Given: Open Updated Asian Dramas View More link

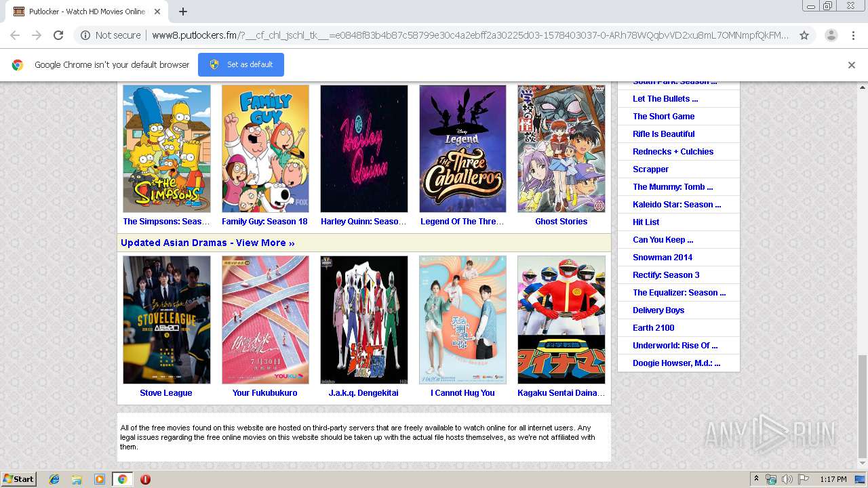Looking at the screenshot, I should (x=208, y=243).
